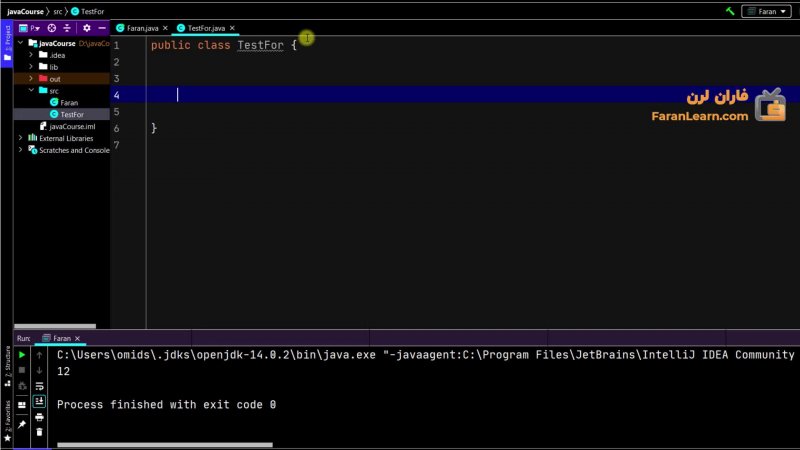Screen dimensions: 800x450
Task: Click collapse all icon in Project panel
Action: coord(68,28)
